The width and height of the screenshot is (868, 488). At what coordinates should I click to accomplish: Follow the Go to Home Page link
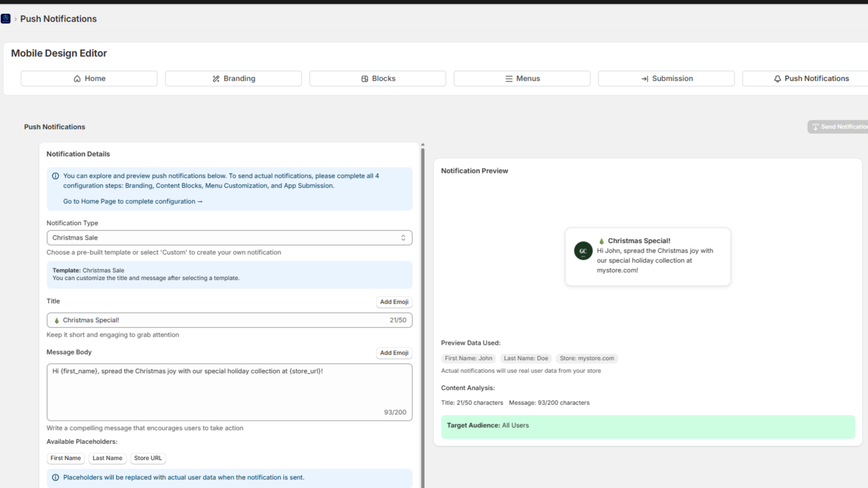(x=133, y=201)
